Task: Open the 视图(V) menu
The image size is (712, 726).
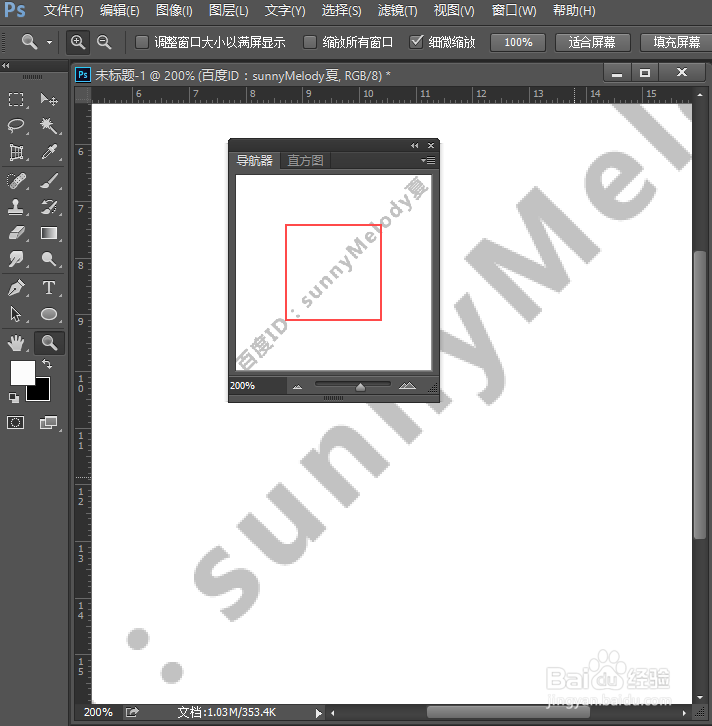Action: [454, 11]
